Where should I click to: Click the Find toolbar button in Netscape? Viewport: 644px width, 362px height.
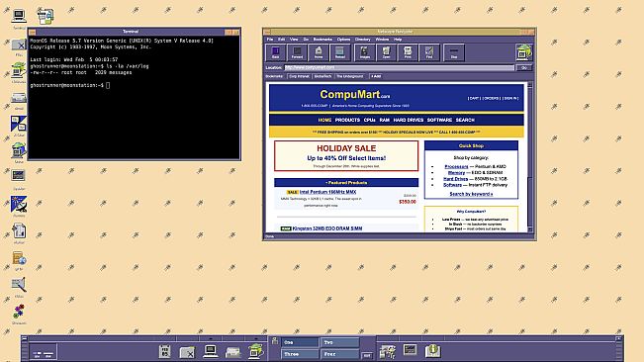tap(428, 52)
